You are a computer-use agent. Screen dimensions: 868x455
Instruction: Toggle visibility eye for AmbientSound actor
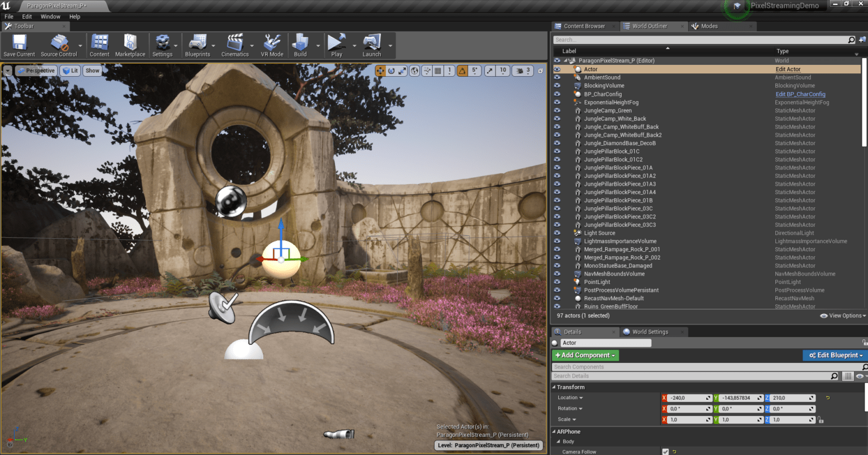[x=557, y=77]
